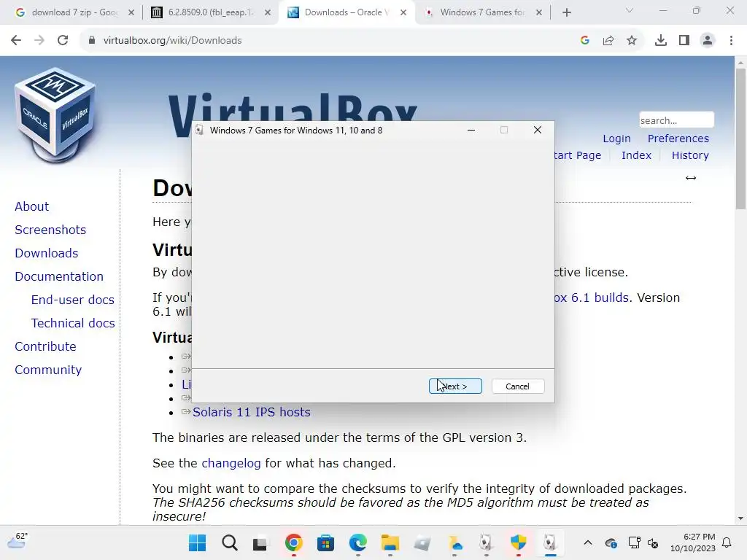Image resolution: width=747 pixels, height=560 pixels.
Task: Open Microsoft Store from taskbar
Action: coord(326,542)
